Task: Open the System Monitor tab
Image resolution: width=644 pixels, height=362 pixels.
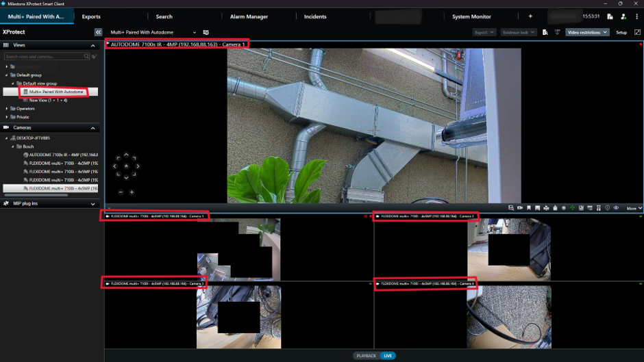Action: tap(471, 16)
